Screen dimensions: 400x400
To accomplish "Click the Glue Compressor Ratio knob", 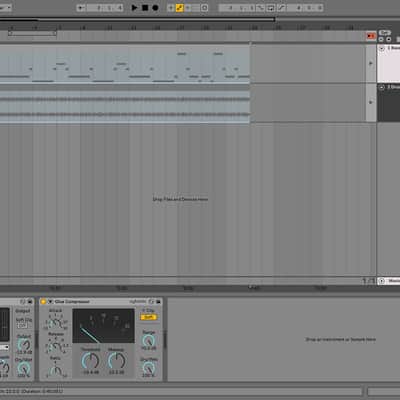I will (56, 371).
